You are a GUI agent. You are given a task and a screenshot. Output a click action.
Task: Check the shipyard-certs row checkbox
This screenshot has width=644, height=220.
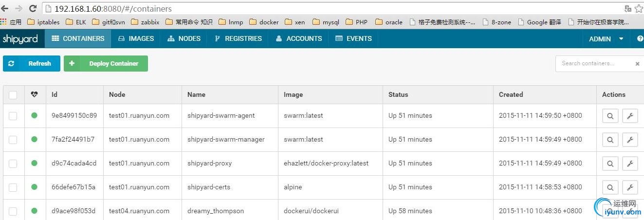pyautogui.click(x=13, y=187)
